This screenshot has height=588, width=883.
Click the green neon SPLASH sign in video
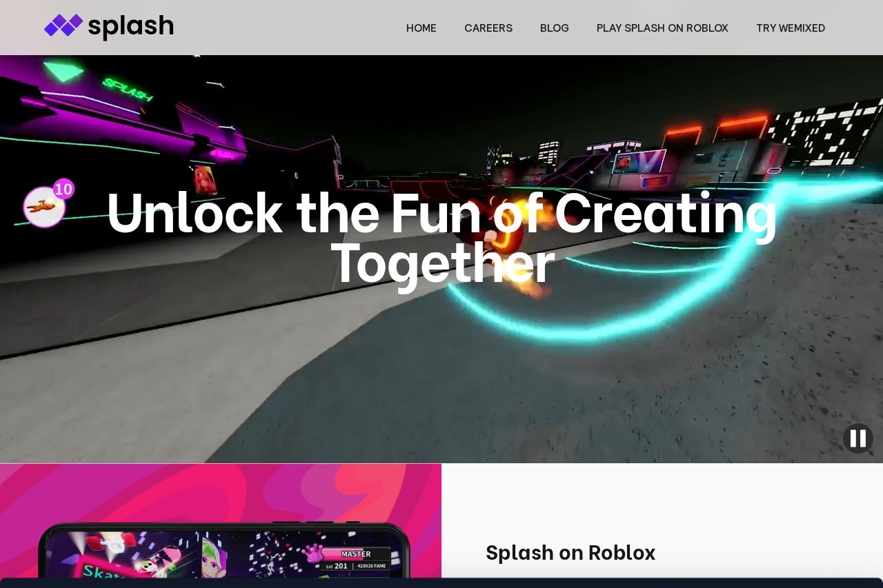pos(128,90)
